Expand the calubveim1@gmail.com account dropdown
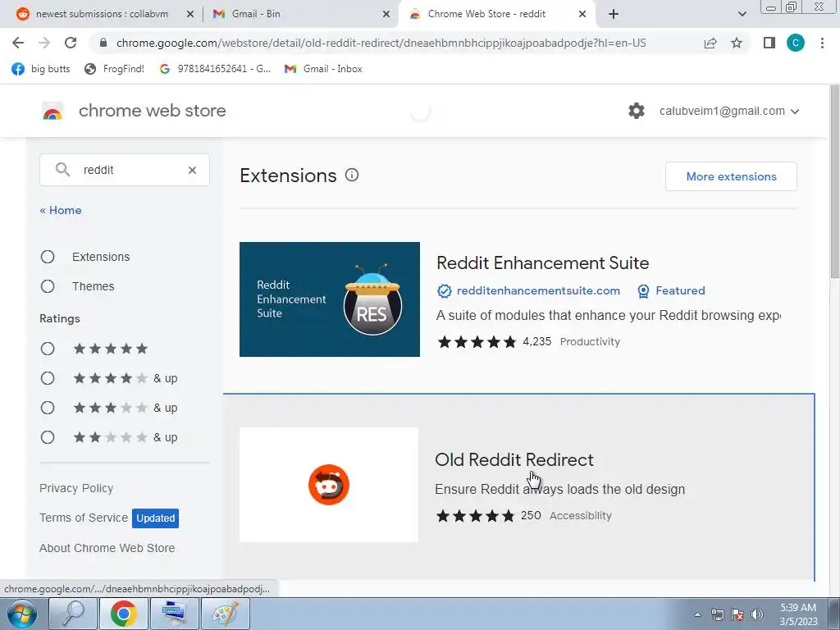Image resolution: width=840 pixels, height=630 pixels. (729, 111)
